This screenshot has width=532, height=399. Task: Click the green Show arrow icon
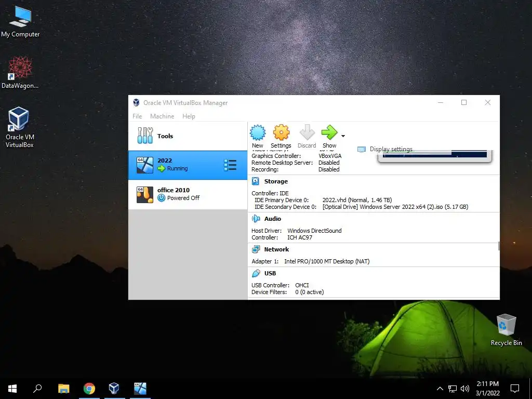[329, 132]
